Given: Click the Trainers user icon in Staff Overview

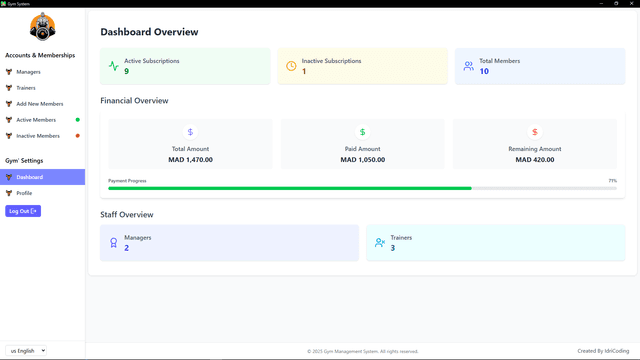Looking at the screenshot, I should tap(380, 242).
